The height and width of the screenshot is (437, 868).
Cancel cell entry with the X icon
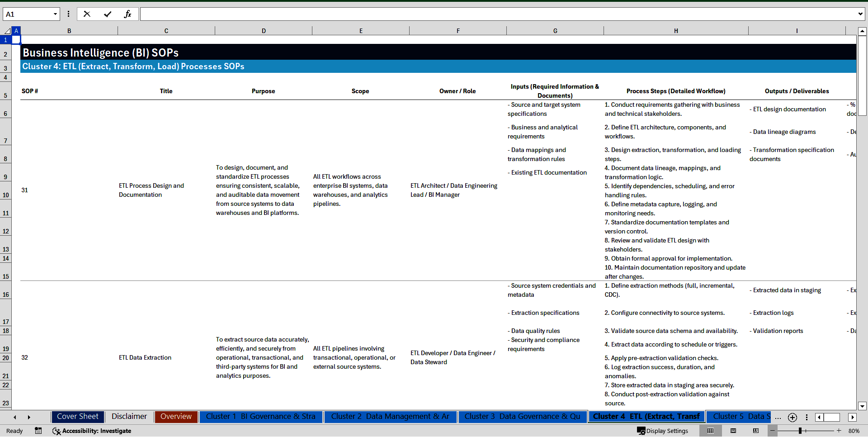point(87,14)
